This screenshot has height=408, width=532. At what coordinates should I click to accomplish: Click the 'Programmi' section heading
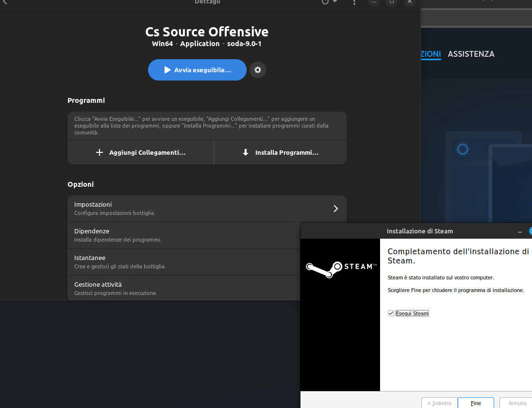coord(86,100)
